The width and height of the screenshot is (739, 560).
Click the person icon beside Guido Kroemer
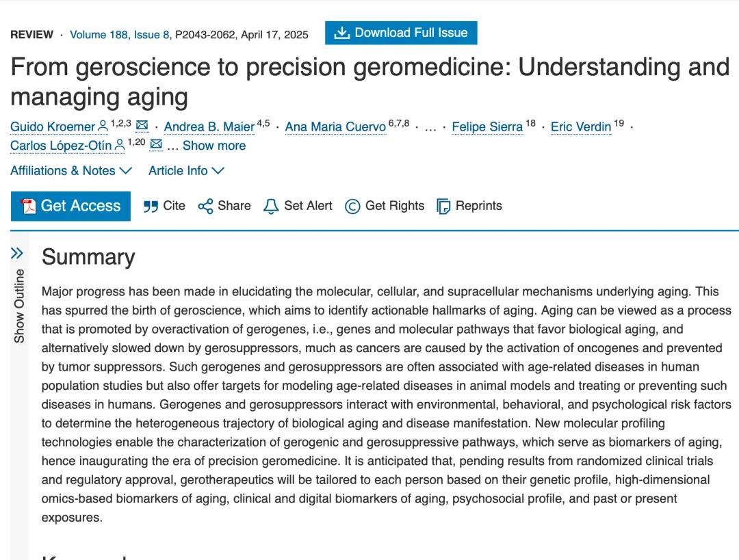coord(103,126)
